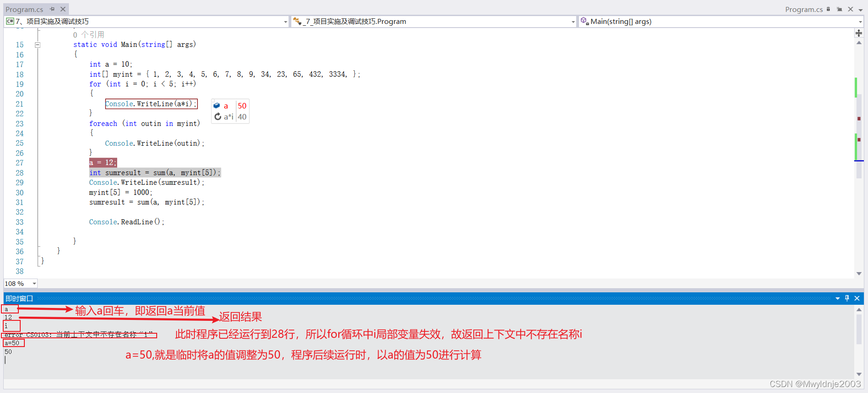
Task: Click line number 27 in the margin
Action: click(20, 163)
